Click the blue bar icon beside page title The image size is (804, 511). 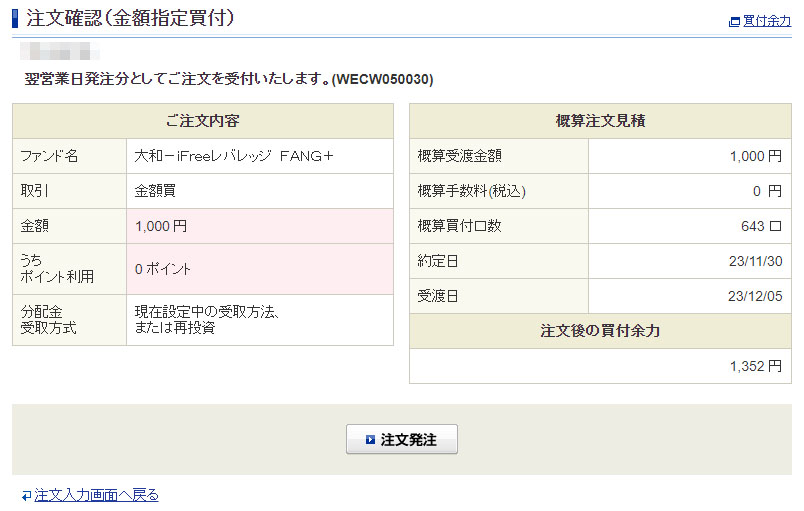15,18
